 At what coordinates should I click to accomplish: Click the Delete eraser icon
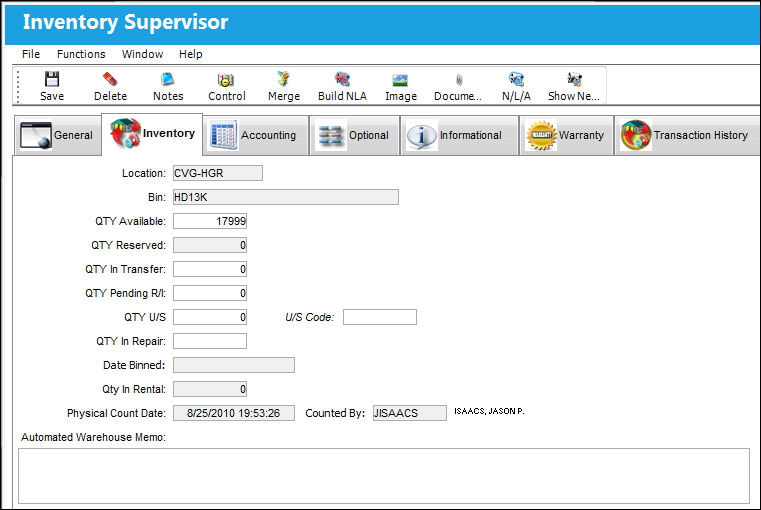[x=110, y=79]
